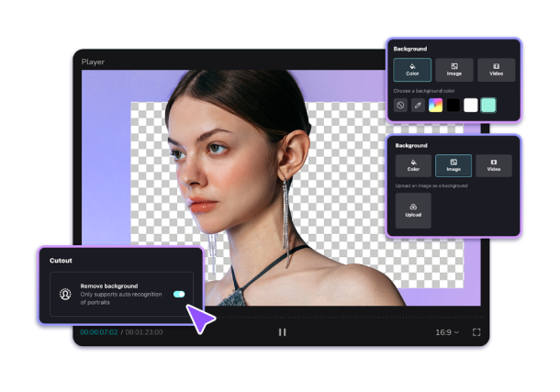Select the Image tab in top Background panel
The width and height of the screenshot is (560, 392).
pyautogui.click(x=454, y=70)
